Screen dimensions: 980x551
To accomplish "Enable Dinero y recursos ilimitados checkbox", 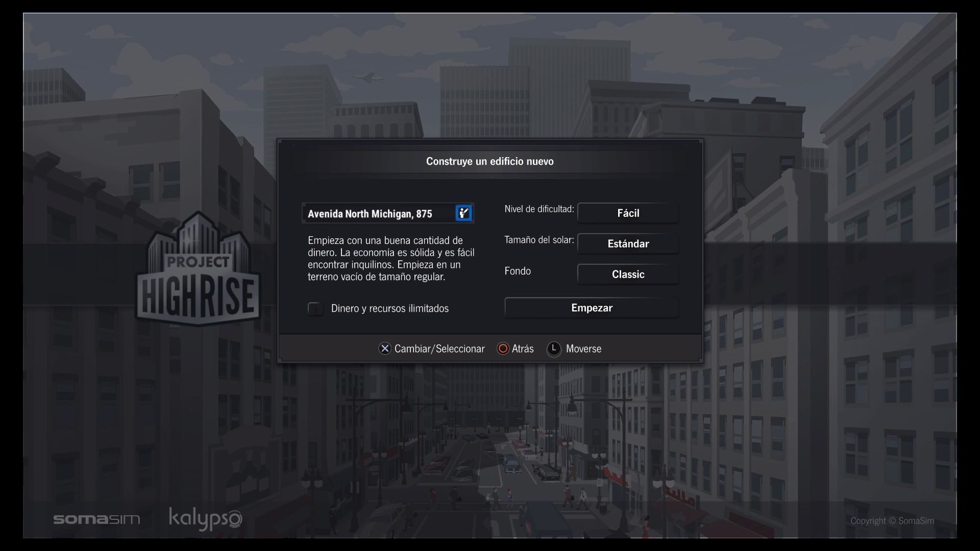I will click(315, 309).
